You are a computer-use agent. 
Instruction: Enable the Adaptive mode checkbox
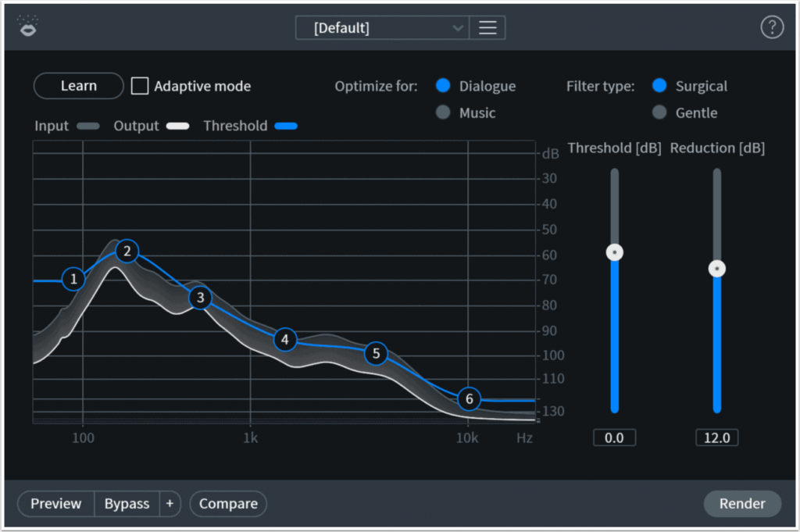tap(140, 86)
